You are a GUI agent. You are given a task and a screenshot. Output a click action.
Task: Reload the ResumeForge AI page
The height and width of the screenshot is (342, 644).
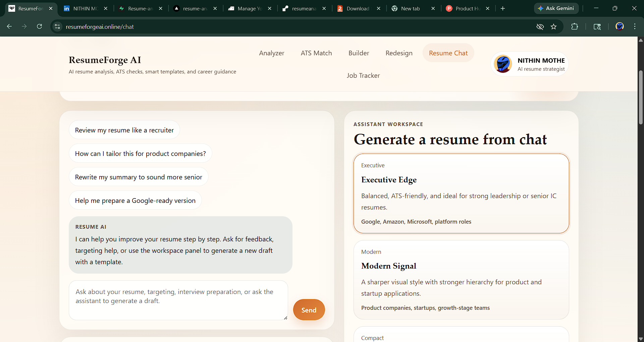(39, 26)
